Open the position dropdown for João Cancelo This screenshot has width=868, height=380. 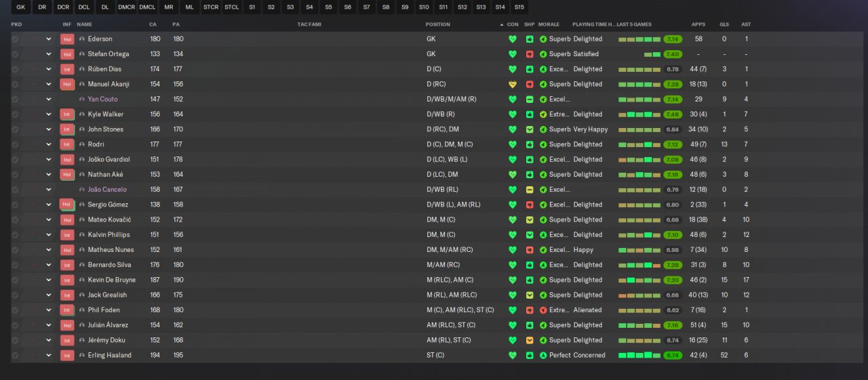tap(49, 190)
